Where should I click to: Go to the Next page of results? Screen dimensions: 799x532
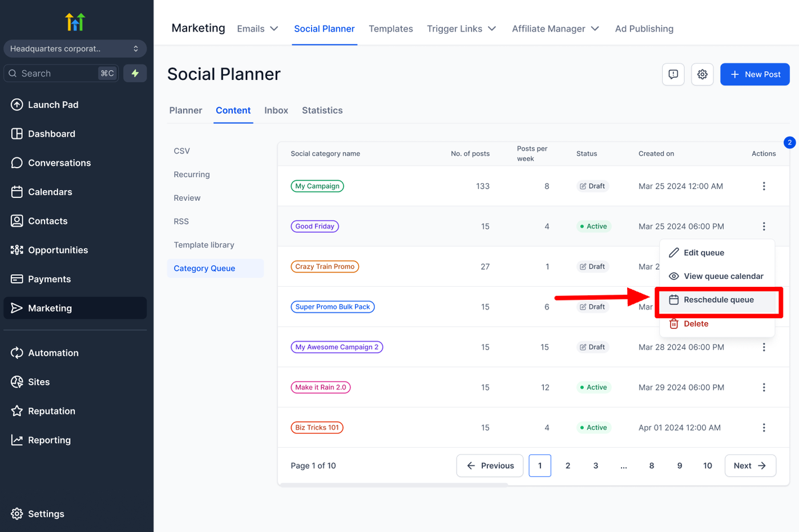[x=749, y=466]
